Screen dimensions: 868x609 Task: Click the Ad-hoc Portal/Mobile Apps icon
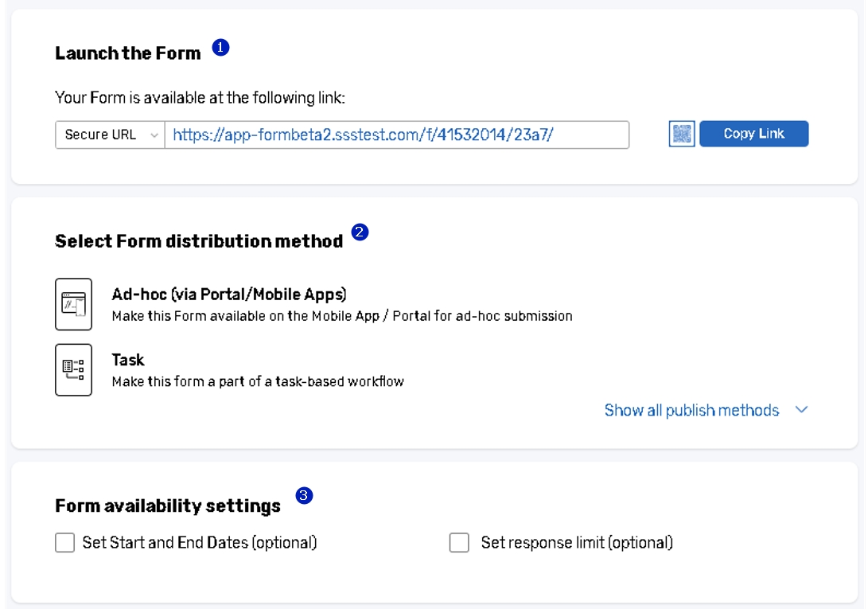coord(73,304)
